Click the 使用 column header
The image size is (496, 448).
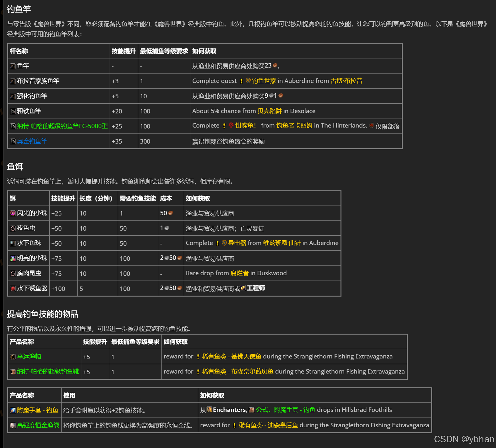69,396
